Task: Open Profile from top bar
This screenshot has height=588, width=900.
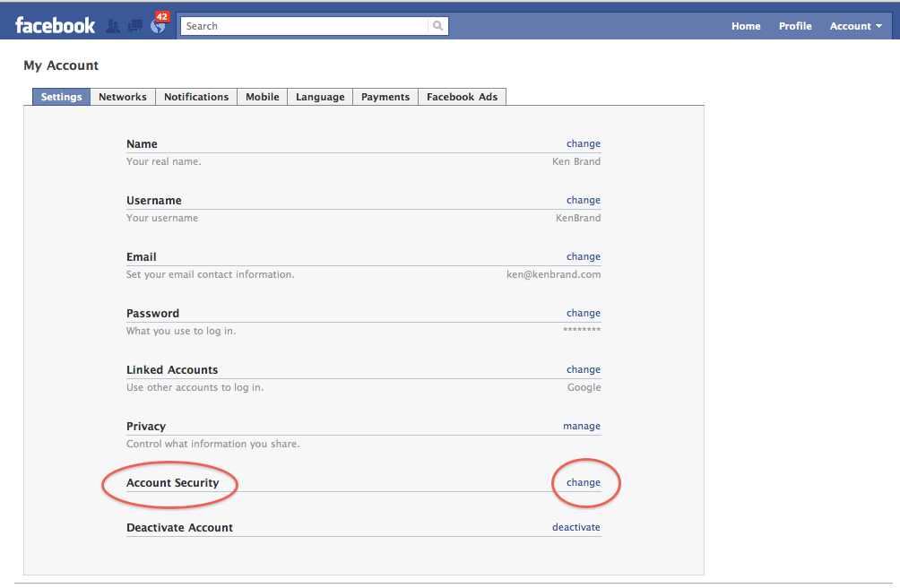Action: coord(795,26)
